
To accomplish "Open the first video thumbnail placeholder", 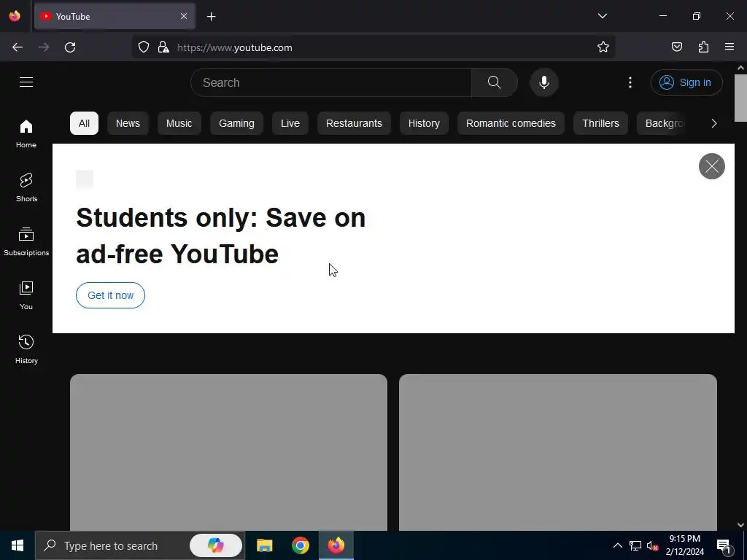I will (228, 452).
